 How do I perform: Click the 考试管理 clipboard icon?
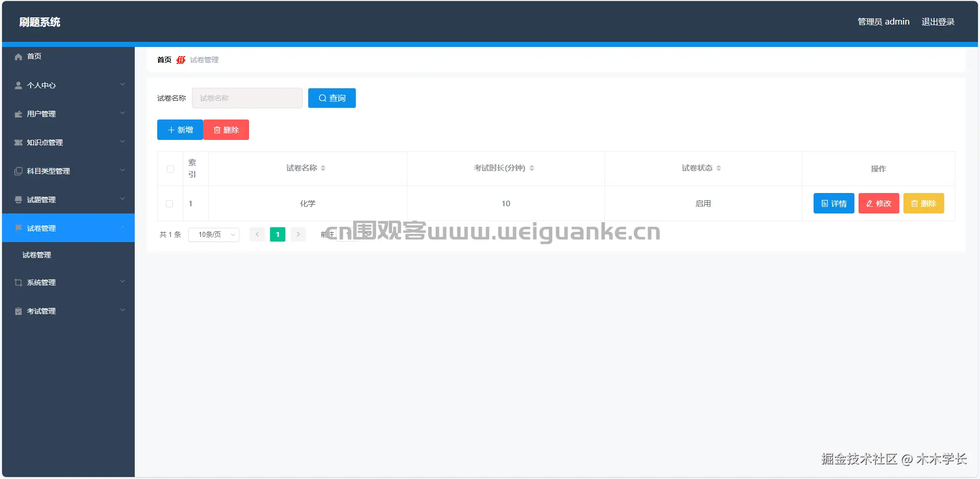click(x=18, y=311)
